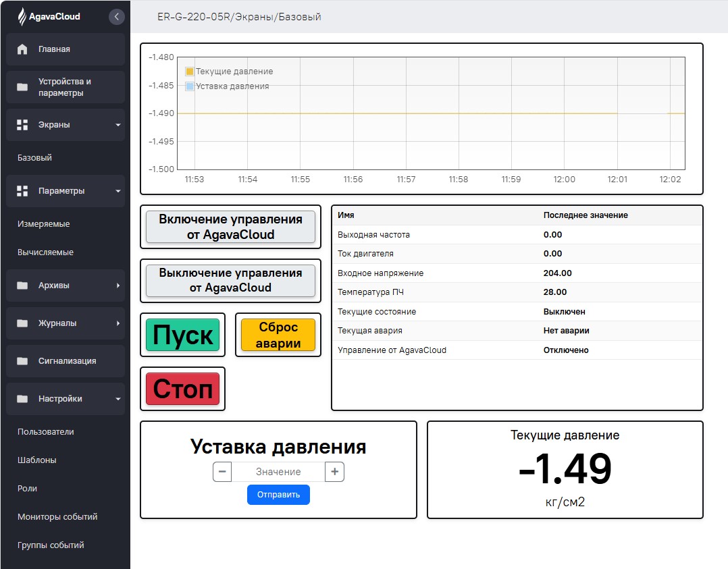Click the Выходная частота table row
The height and width of the screenshot is (569, 728).
point(517,235)
